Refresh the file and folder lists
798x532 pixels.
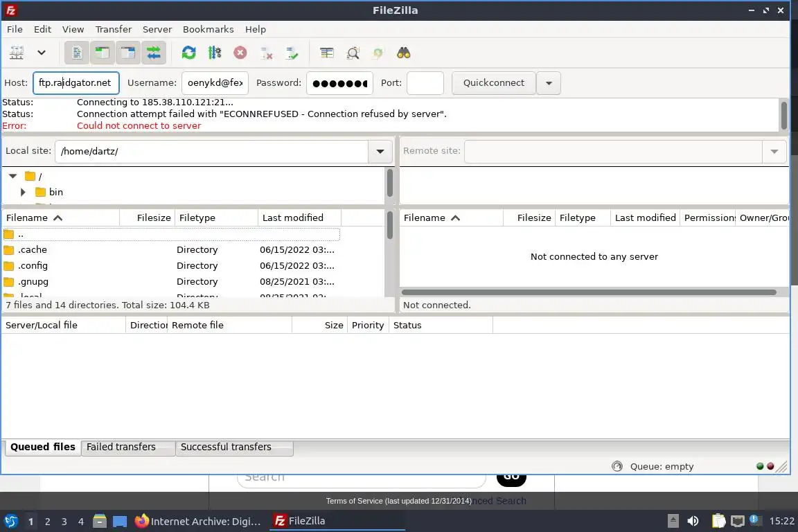[189, 53]
